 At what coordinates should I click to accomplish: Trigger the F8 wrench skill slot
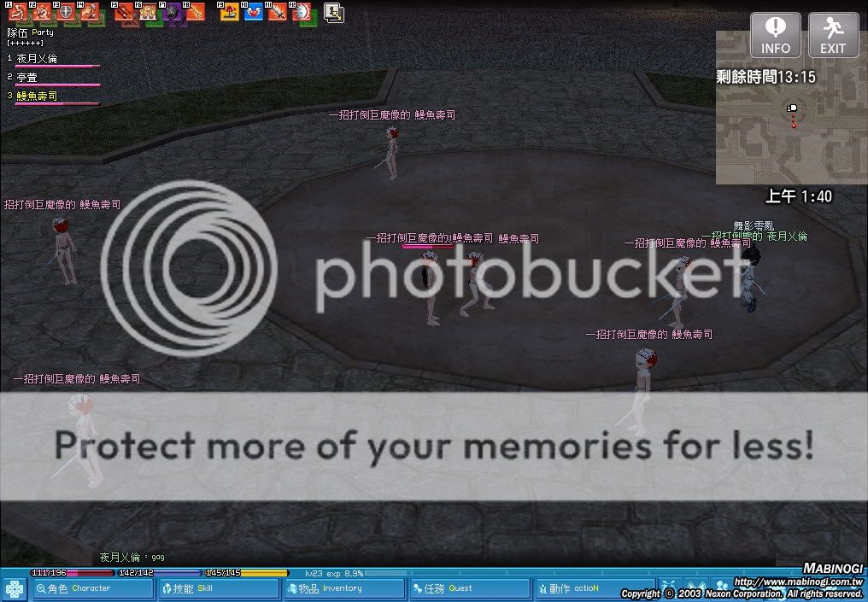coord(196,12)
